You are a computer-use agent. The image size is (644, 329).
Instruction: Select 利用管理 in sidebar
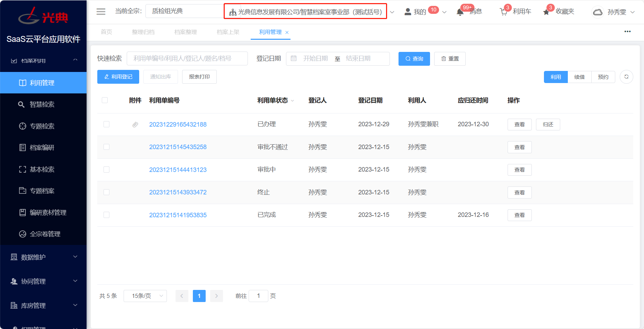(43, 83)
